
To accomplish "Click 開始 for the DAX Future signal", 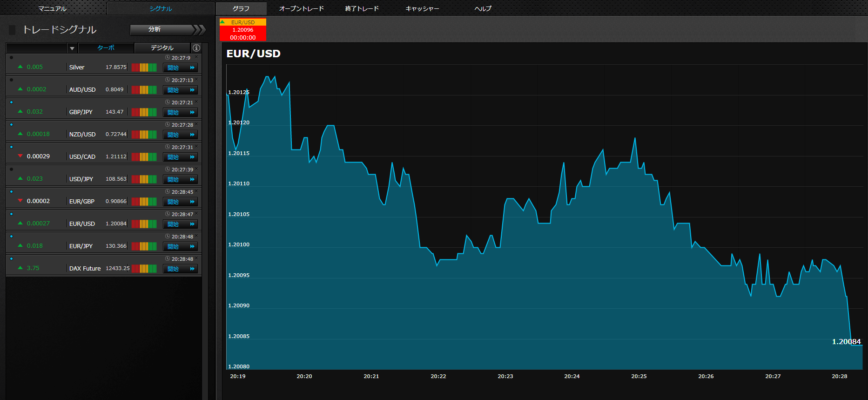I will click(x=181, y=269).
